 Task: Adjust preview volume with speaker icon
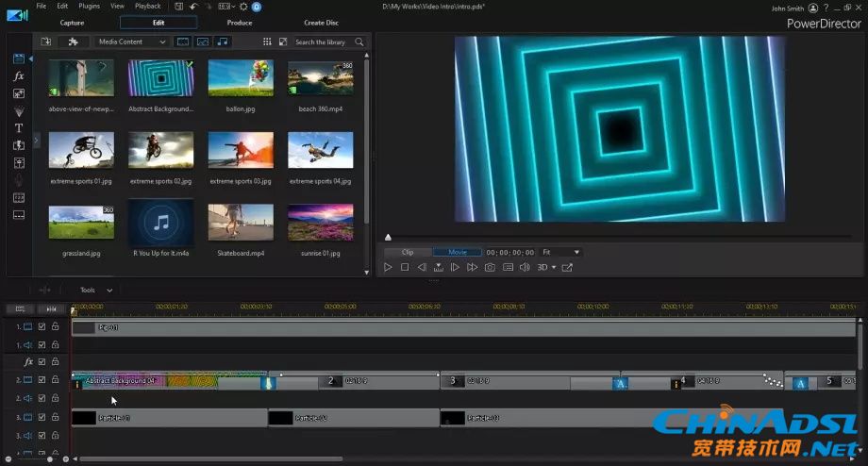coord(526,268)
